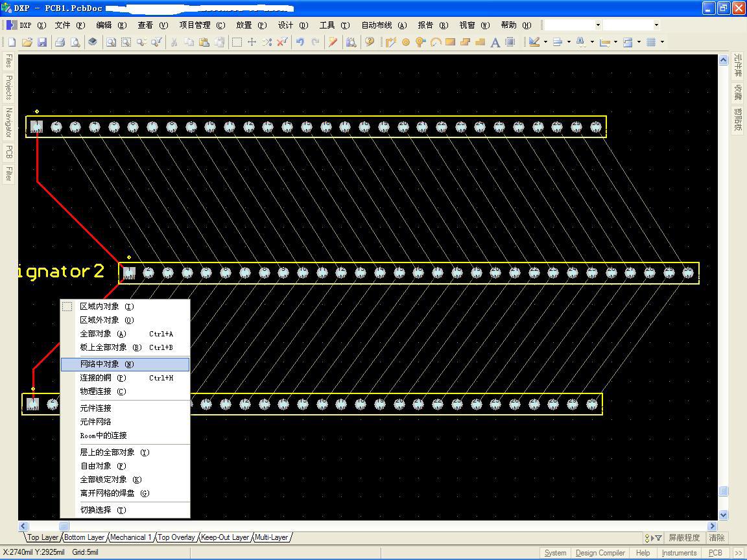Click the Design Compiler panel button
The width and height of the screenshot is (747, 560).
[600, 553]
